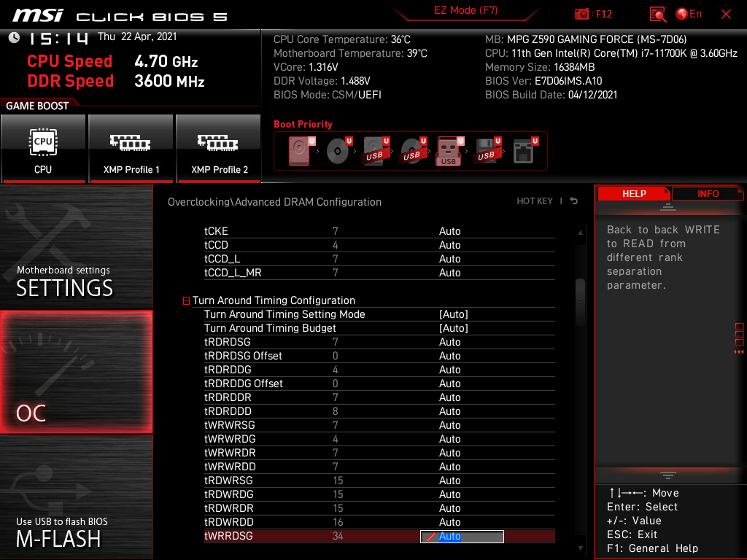This screenshot has height=560, width=747.
Task: Open the SETTINGS motherboard section
Action: pyautogui.click(x=76, y=246)
